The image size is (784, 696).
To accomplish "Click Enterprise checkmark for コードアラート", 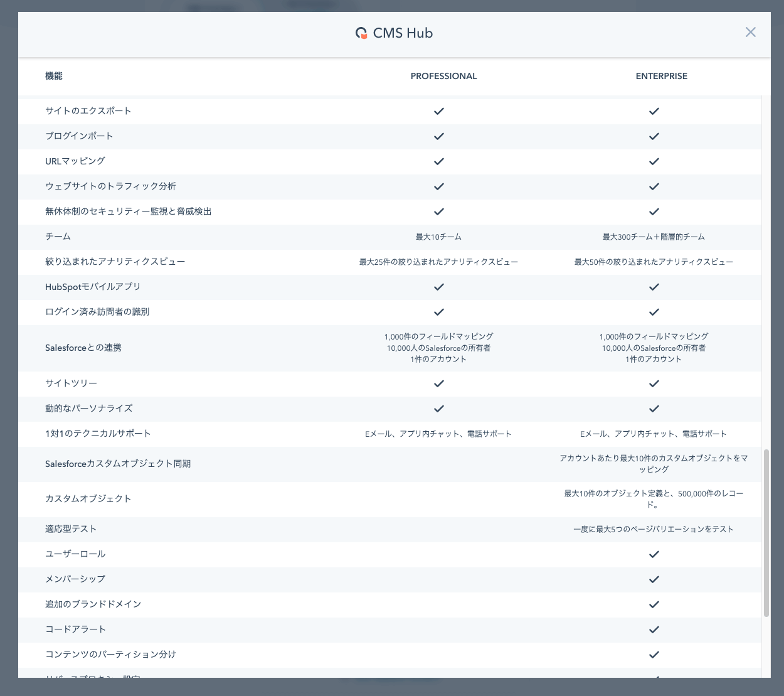I will [654, 629].
